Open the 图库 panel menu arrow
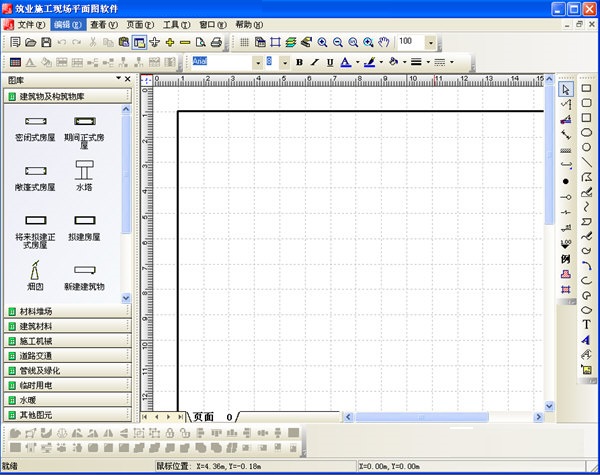600x475 pixels. pyautogui.click(x=119, y=78)
